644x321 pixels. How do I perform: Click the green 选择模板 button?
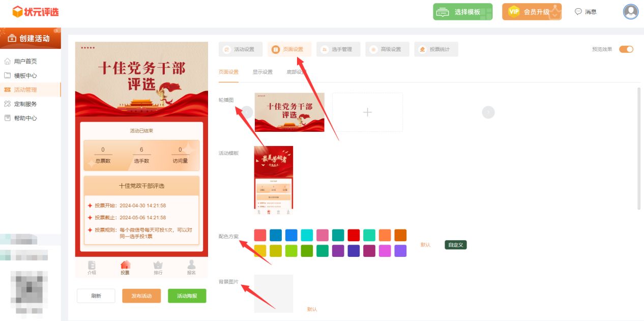(x=462, y=11)
